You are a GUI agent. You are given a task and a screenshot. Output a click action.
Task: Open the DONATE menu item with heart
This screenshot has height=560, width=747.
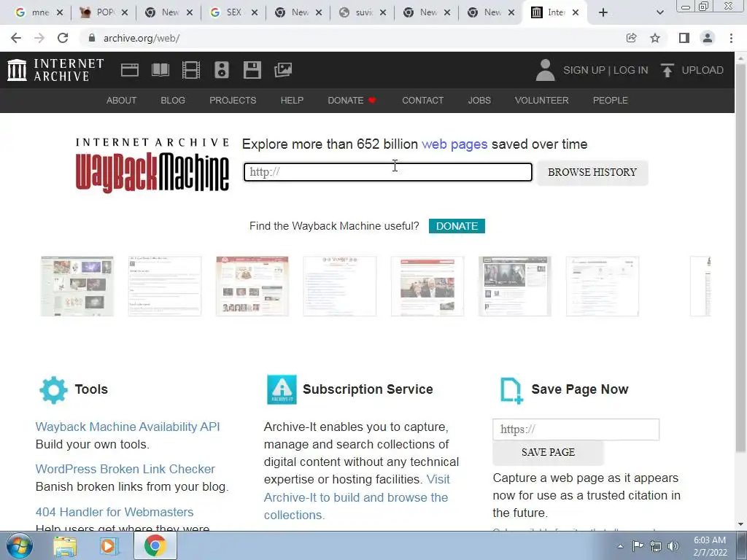[352, 101]
